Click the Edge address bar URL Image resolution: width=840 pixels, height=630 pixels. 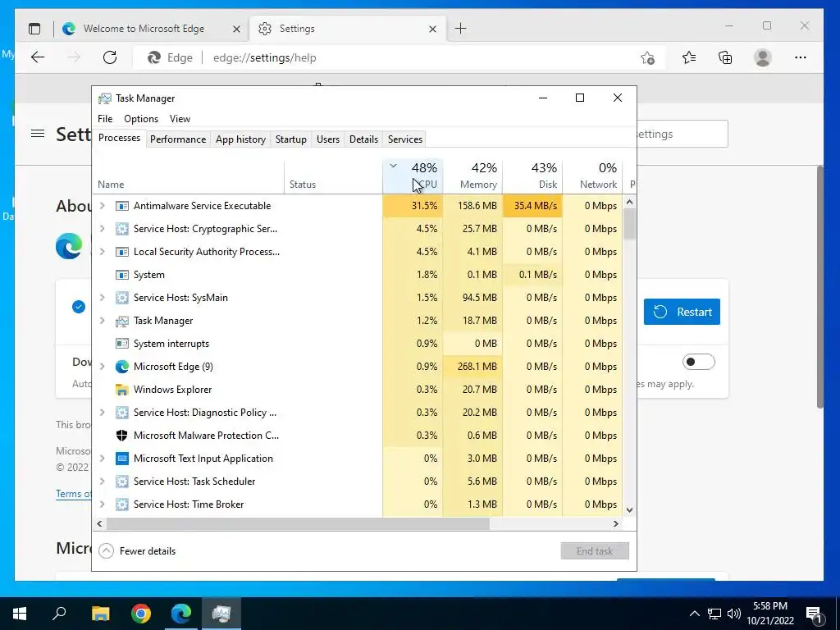[265, 58]
